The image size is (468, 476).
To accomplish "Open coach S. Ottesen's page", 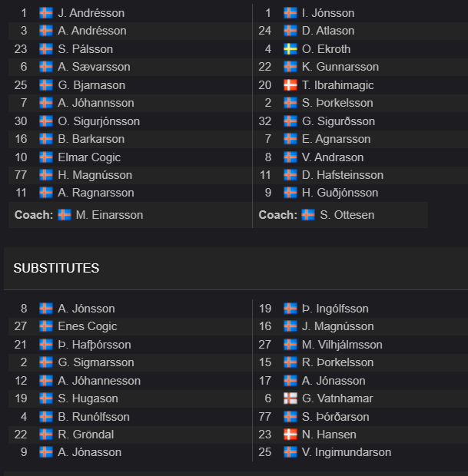I will coord(347,215).
